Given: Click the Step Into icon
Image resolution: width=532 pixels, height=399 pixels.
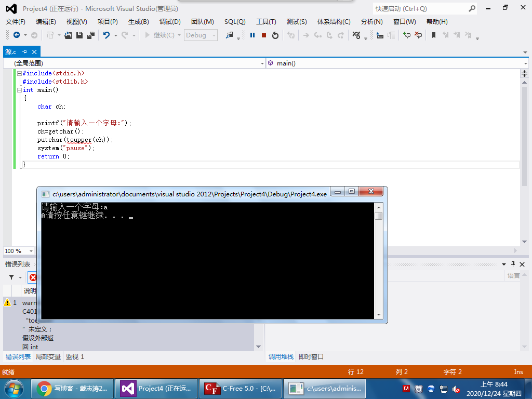Looking at the screenshot, I should [x=317, y=35].
